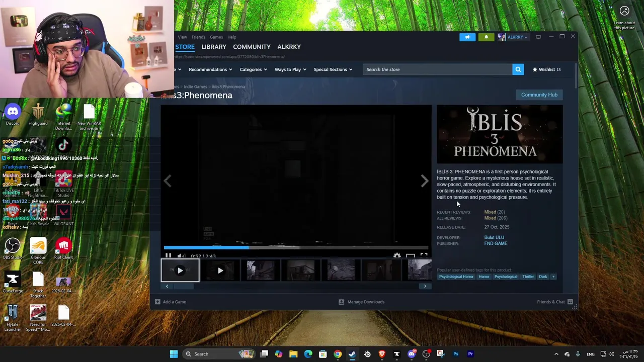Open Discord desktop shortcut
This screenshot has height=362, width=644.
[13, 114]
